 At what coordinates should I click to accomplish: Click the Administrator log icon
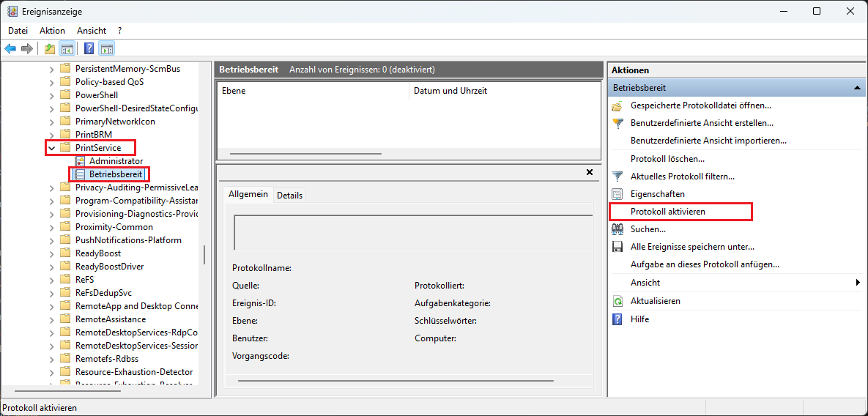coord(80,161)
